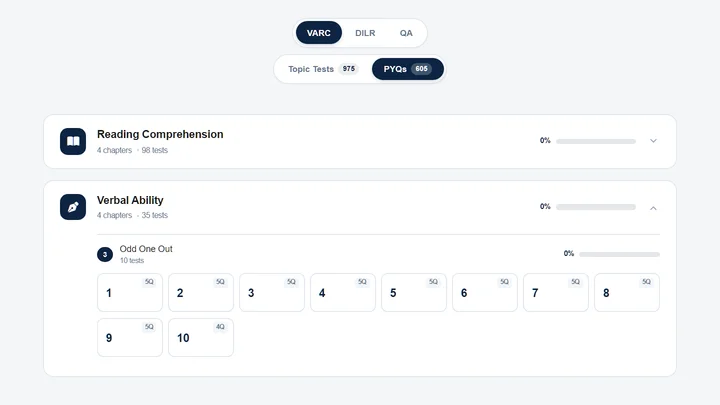
Task: Click the Odd One Out number badge
Action: pos(105,254)
